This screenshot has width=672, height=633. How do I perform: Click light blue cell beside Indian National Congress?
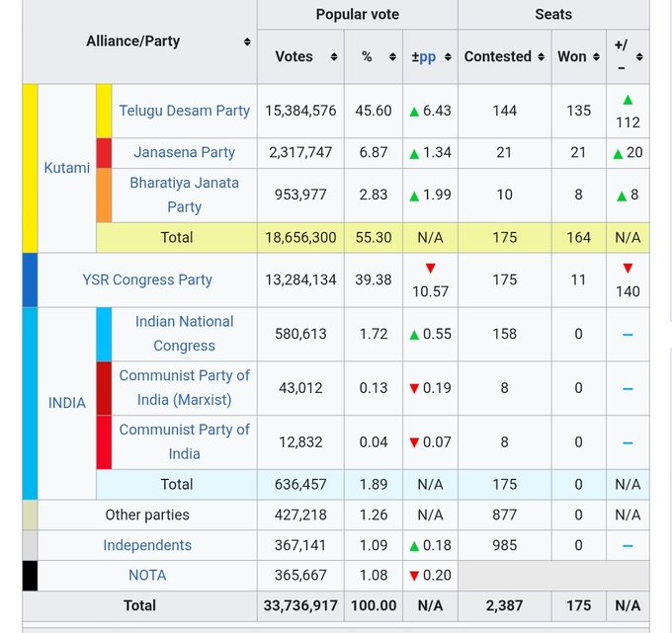pos(104,335)
